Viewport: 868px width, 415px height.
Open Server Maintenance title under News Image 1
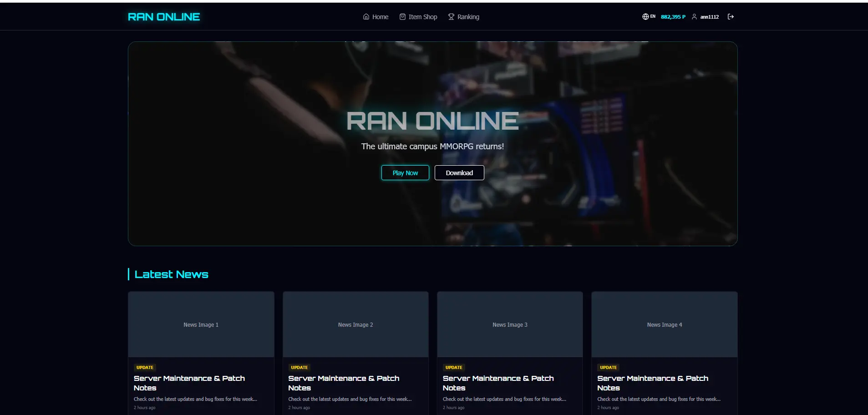pyautogui.click(x=189, y=383)
